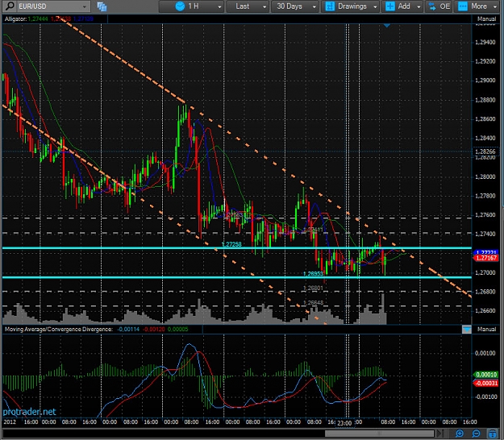The height and width of the screenshot is (440, 504).
Task: Click the 1,26648 dashed level label
Action: (313, 302)
